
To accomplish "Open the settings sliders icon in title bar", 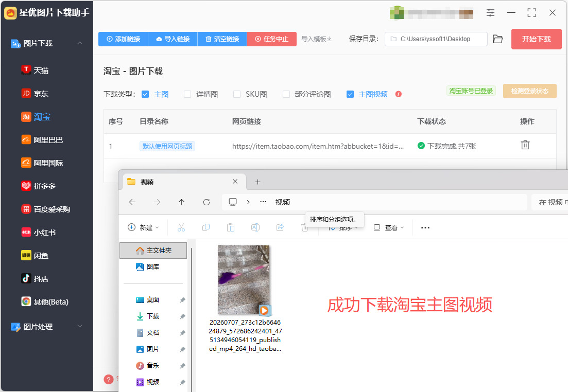I will click(490, 13).
